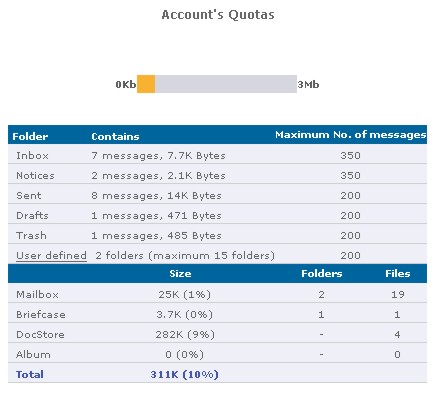Select the Mailbox storage row
The image size is (438, 393).
tap(217, 294)
